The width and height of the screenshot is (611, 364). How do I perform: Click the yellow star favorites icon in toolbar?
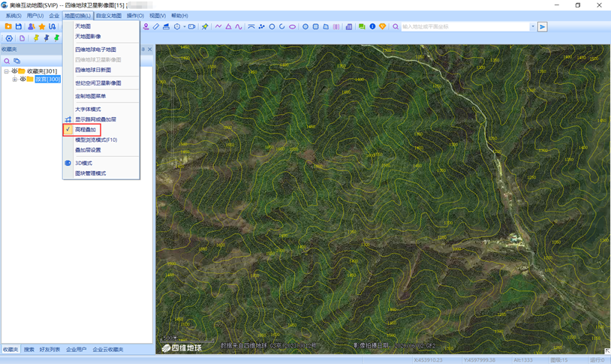pos(41,26)
